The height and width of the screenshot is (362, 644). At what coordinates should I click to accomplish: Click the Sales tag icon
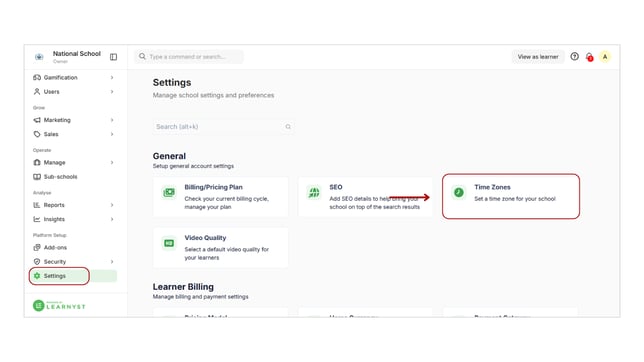37,134
